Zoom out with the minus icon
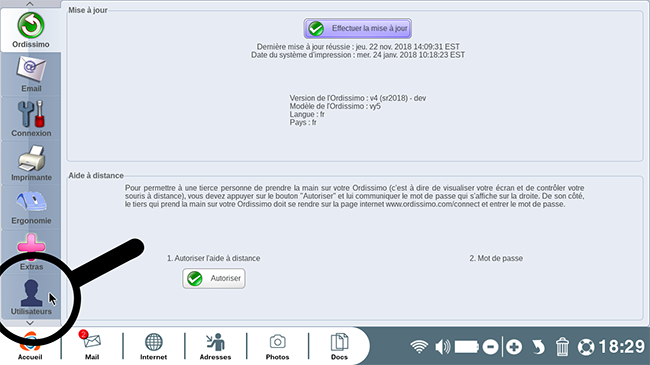650x365 pixels. click(x=490, y=346)
